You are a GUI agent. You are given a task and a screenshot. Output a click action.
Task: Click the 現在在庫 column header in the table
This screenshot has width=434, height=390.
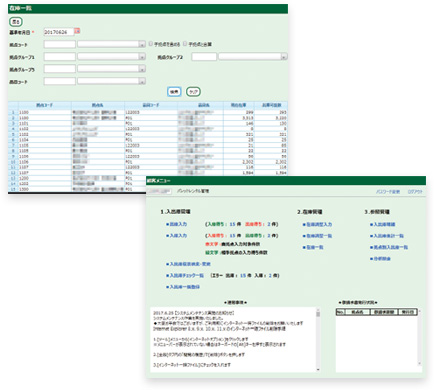coord(239,105)
